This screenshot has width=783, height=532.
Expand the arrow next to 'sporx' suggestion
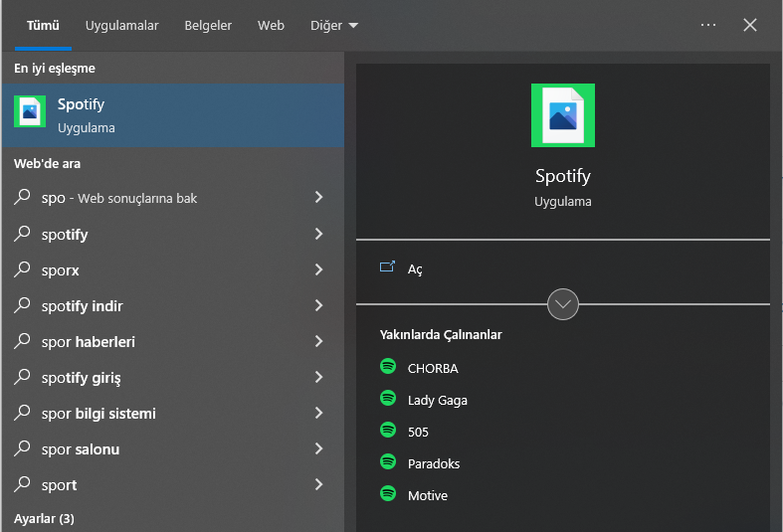tap(318, 270)
